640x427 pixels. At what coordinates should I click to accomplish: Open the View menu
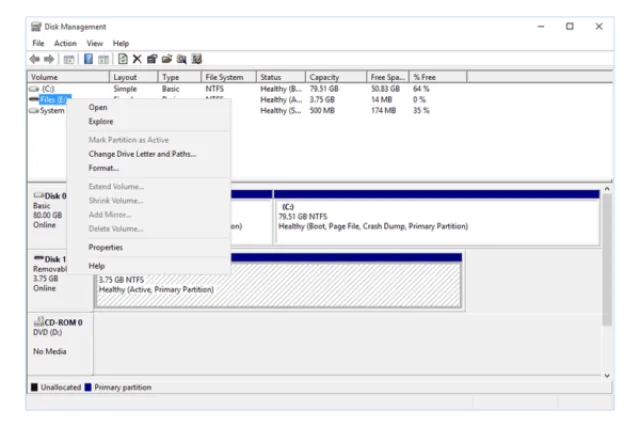(x=95, y=43)
